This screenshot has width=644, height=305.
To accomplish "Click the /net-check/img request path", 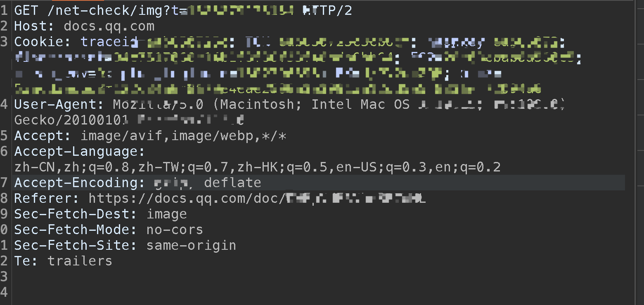I will 105,11.
